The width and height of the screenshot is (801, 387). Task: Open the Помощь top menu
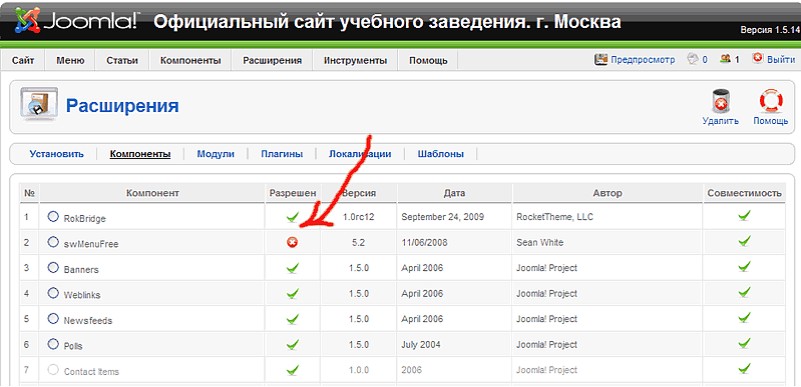428,60
